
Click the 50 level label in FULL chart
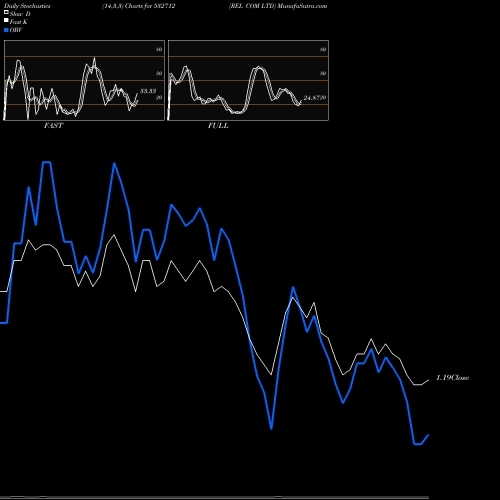[323, 73]
